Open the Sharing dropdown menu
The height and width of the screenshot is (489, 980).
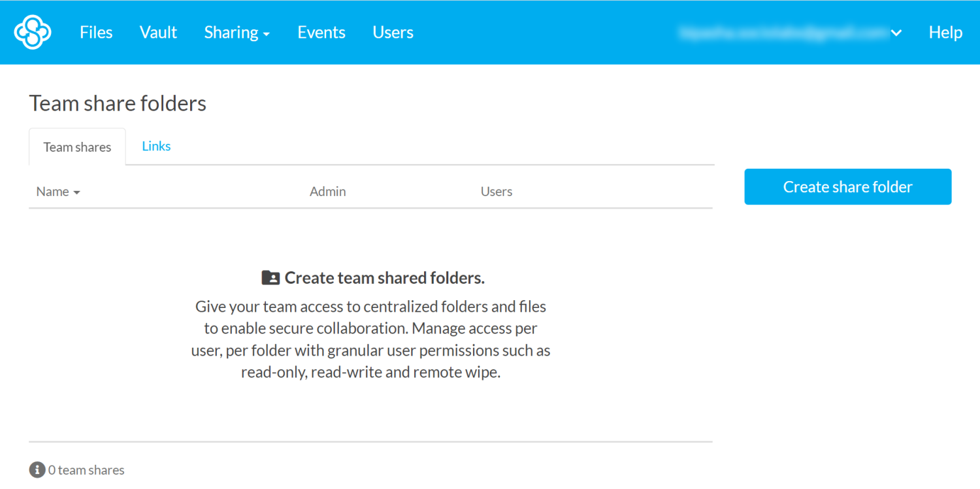[237, 31]
